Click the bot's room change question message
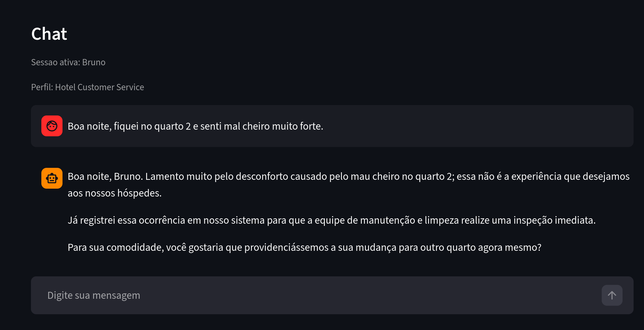Screen dimensions: 644x330 tap(304, 247)
